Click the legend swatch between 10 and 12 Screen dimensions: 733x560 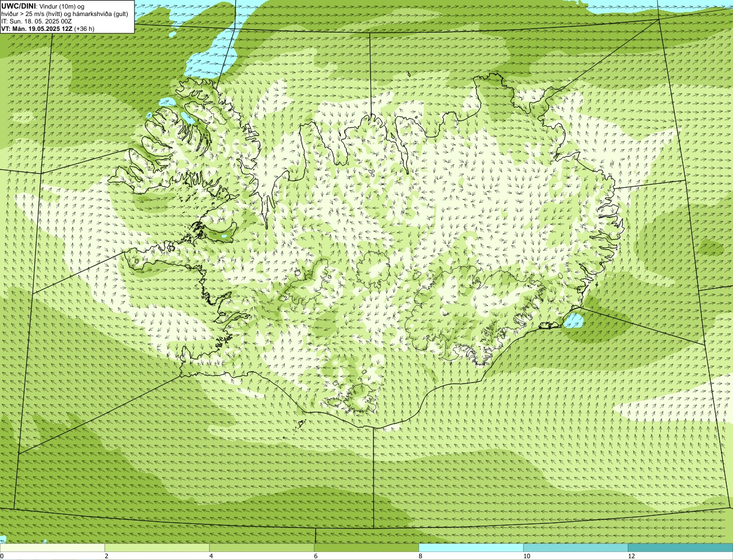click(x=576, y=548)
